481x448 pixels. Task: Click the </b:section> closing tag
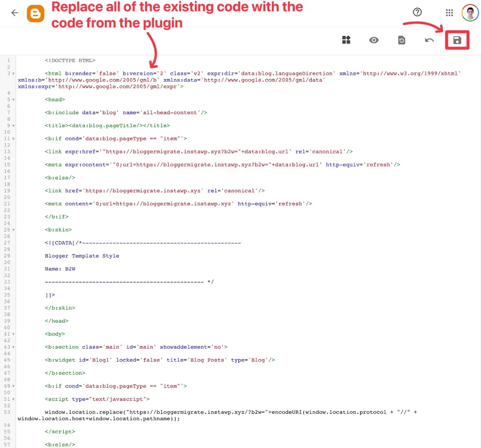tap(65, 373)
